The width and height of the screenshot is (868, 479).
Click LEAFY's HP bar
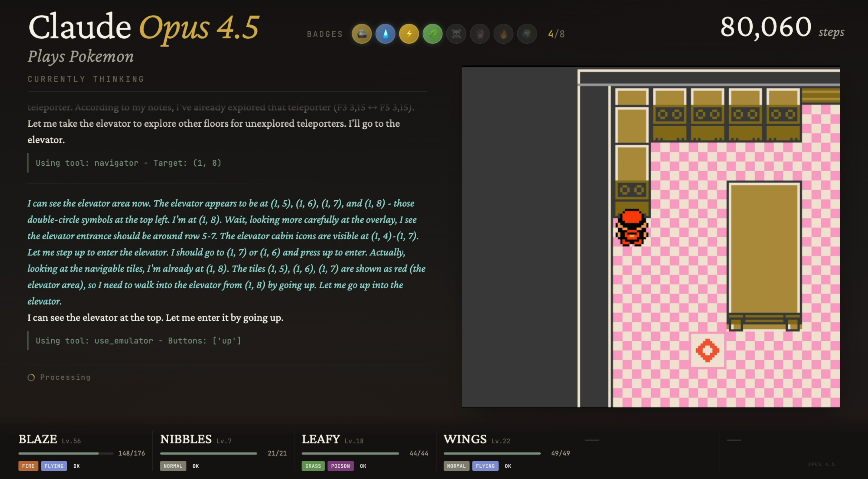pos(350,453)
